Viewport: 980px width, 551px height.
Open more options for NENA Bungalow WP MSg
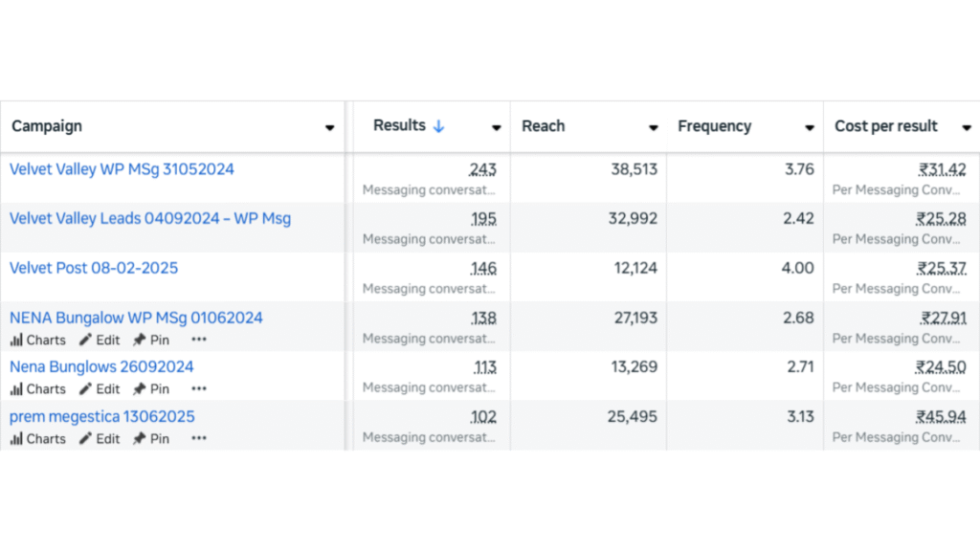coord(198,340)
